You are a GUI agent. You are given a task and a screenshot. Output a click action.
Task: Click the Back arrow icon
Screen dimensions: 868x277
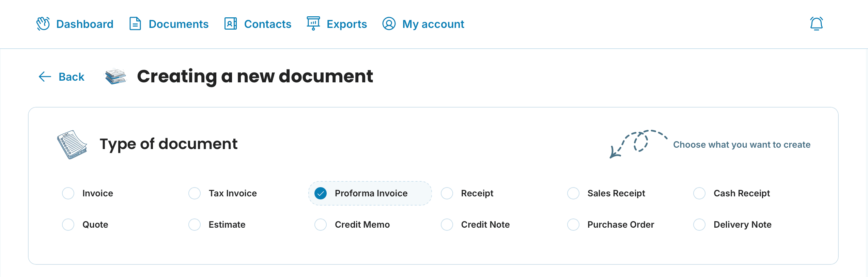tap(45, 77)
